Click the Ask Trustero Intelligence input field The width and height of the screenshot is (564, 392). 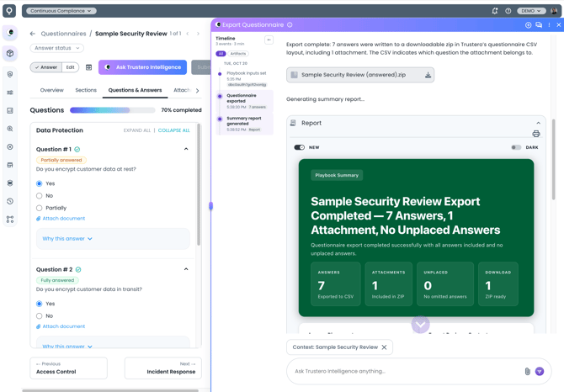407,371
